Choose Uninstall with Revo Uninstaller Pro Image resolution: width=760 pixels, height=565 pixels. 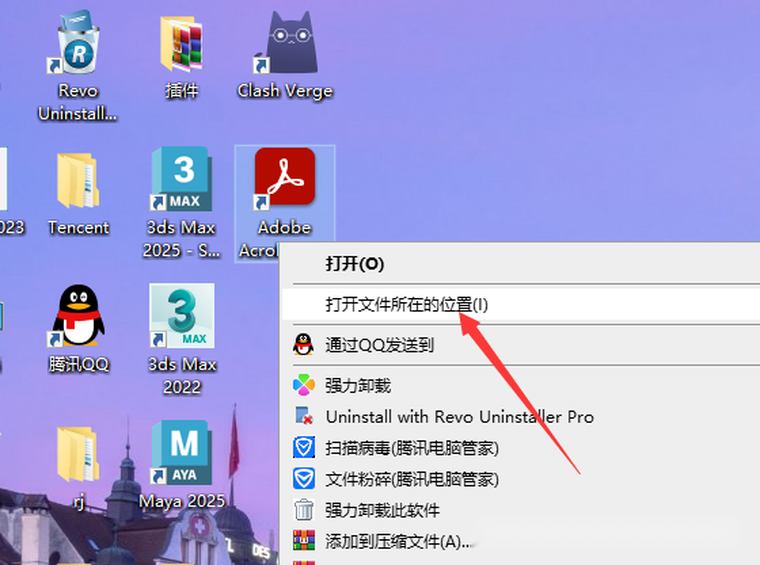pyautogui.click(x=459, y=416)
